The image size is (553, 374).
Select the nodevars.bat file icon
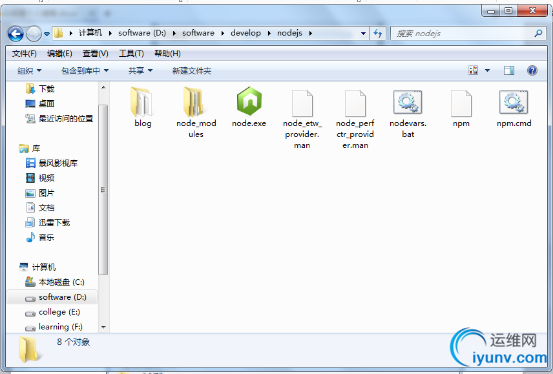[x=408, y=102]
